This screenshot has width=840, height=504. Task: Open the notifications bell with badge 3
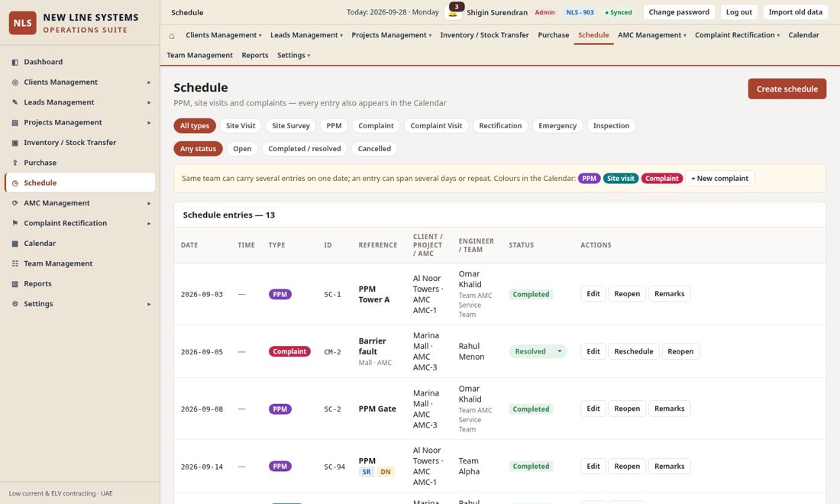point(453,11)
